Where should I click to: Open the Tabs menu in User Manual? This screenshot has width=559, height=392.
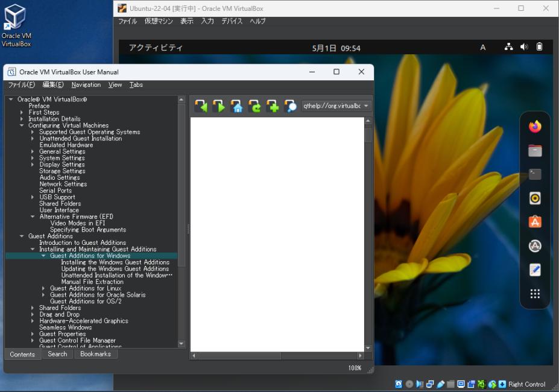136,84
